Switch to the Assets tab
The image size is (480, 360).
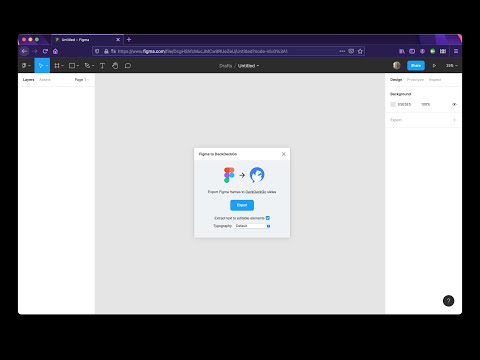coord(45,80)
